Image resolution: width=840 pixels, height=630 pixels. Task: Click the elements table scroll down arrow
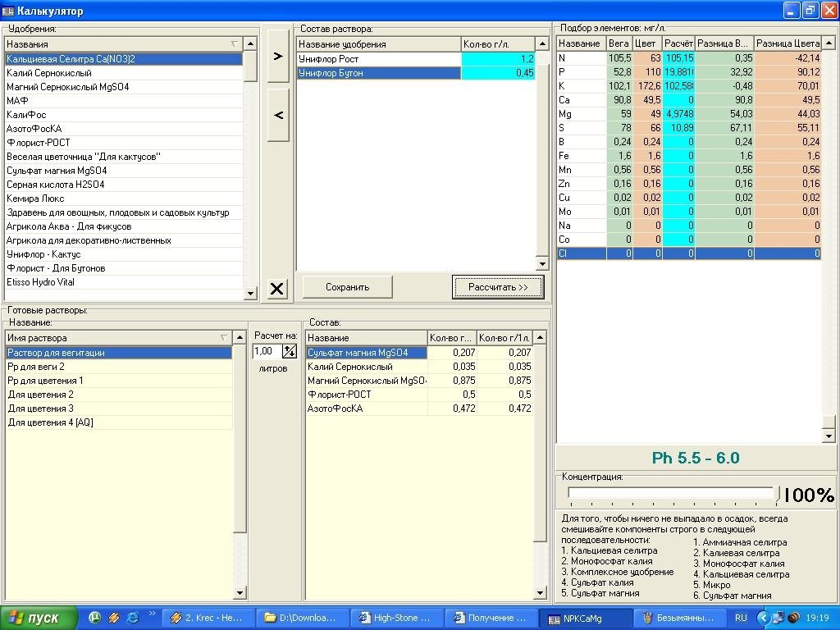(829, 436)
